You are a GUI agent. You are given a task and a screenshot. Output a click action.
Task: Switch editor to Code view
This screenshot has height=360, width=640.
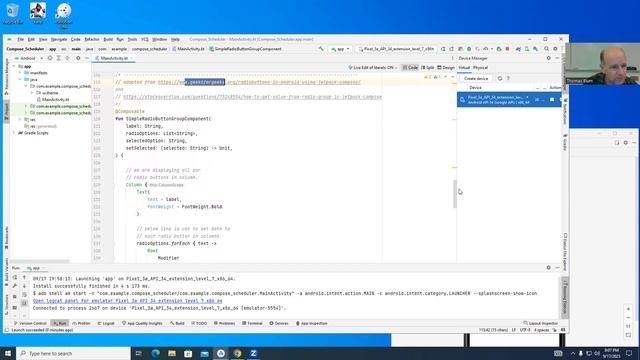pos(410,68)
